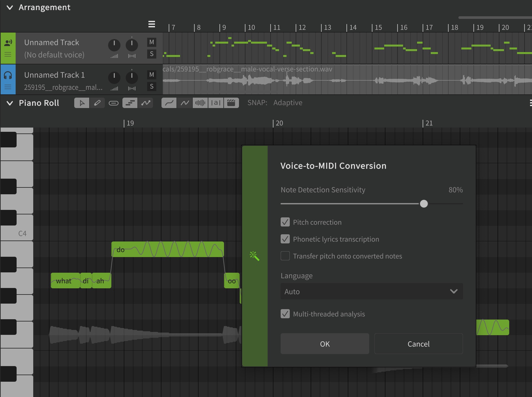Click the note steps mode icon
This screenshot has height=397, width=532.
(x=130, y=103)
